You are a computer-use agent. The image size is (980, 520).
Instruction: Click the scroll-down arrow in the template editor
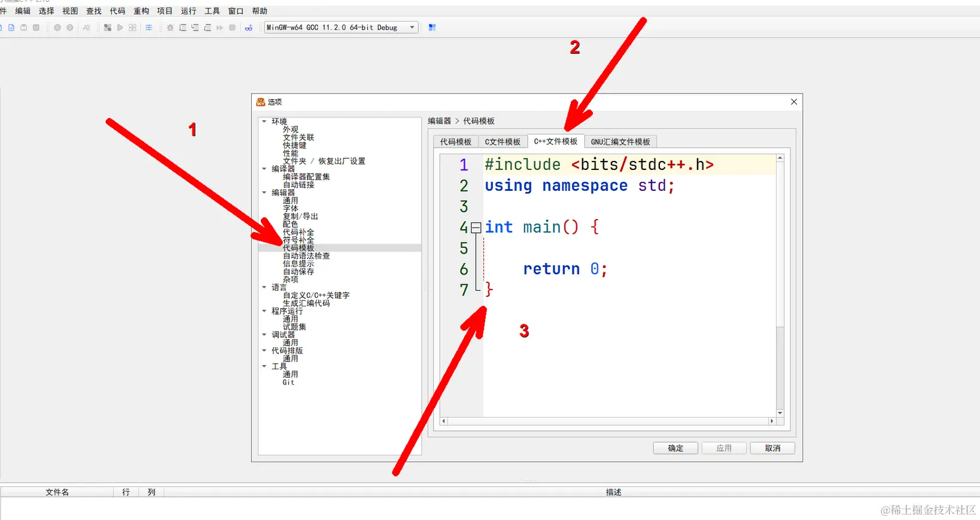780,413
